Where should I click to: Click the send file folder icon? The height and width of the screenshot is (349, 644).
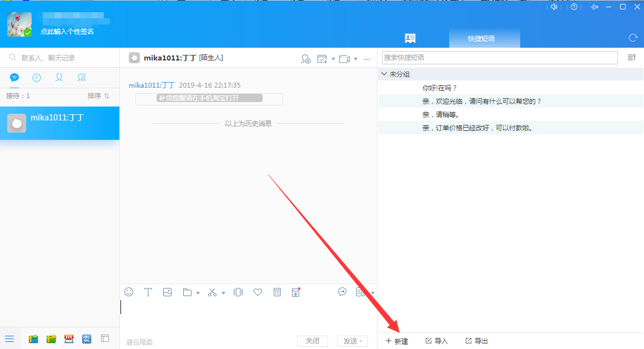[x=187, y=292]
